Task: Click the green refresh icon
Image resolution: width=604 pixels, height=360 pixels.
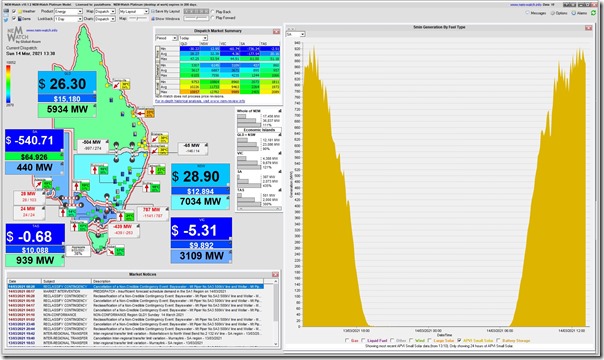Action: click(x=594, y=13)
